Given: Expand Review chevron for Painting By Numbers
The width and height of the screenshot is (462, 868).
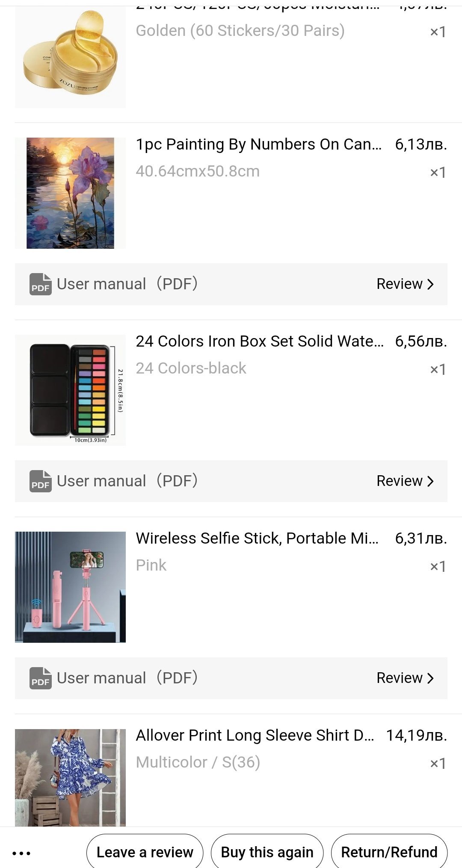Looking at the screenshot, I should coord(430,284).
